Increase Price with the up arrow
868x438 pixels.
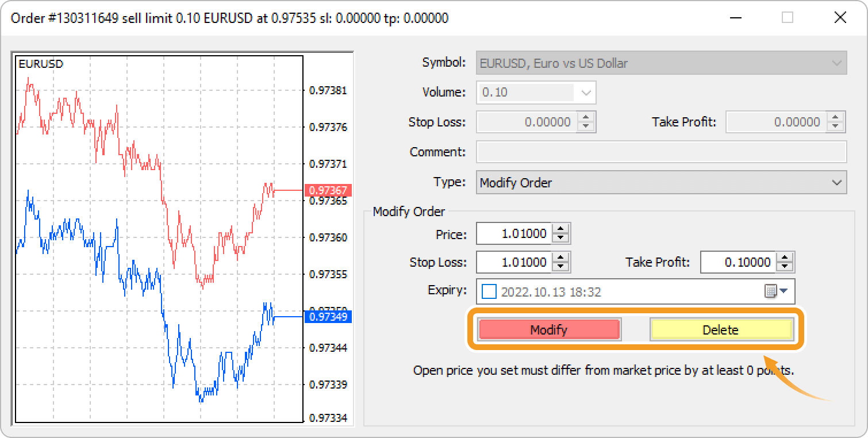tap(561, 228)
